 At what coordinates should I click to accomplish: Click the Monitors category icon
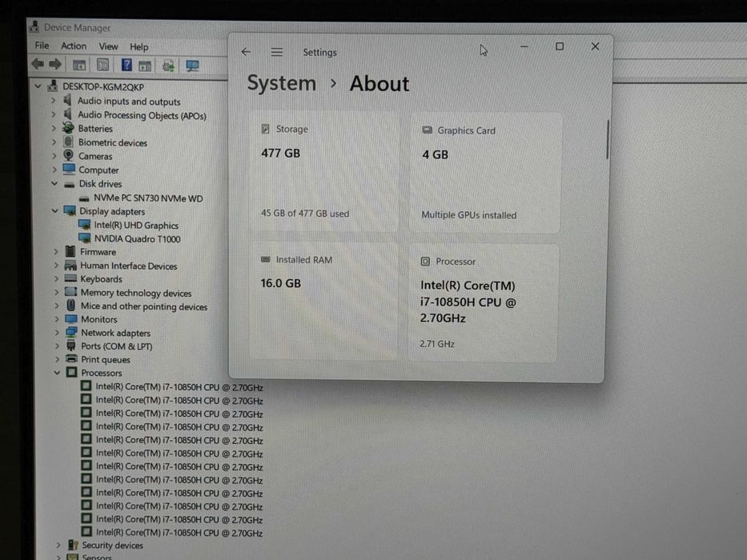click(71, 318)
